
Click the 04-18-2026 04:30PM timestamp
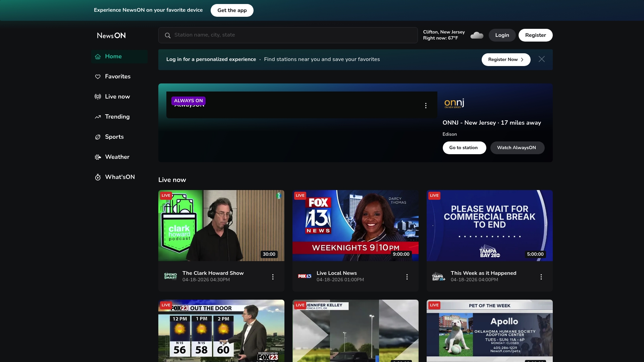coord(206,280)
